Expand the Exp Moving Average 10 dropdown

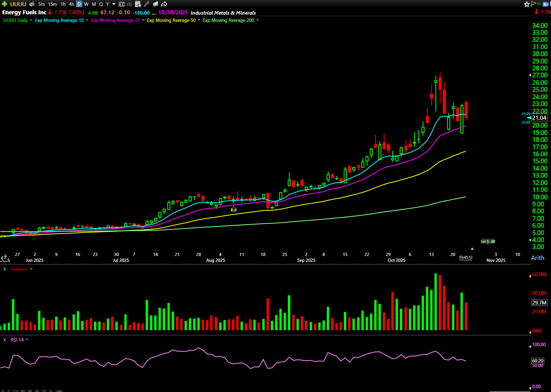pos(87,20)
